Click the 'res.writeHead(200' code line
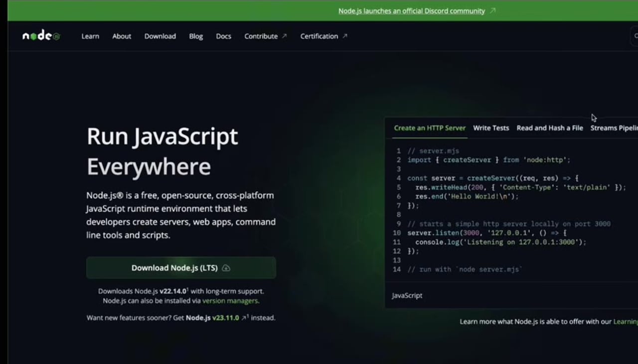Viewport: 638px width, 364px height. (x=520, y=187)
